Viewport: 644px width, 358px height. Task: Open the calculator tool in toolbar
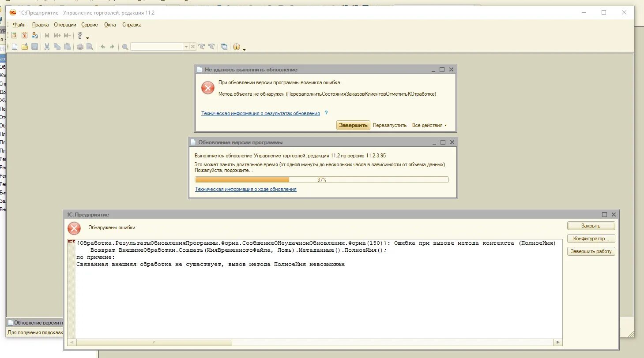pos(15,35)
